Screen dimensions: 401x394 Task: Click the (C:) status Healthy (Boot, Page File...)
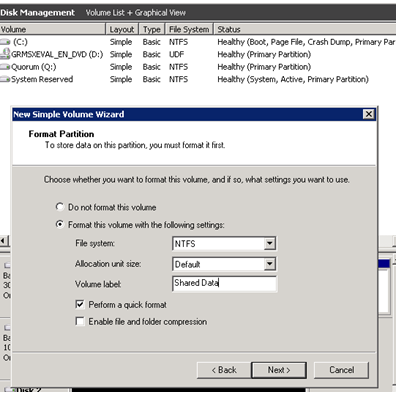point(306,42)
